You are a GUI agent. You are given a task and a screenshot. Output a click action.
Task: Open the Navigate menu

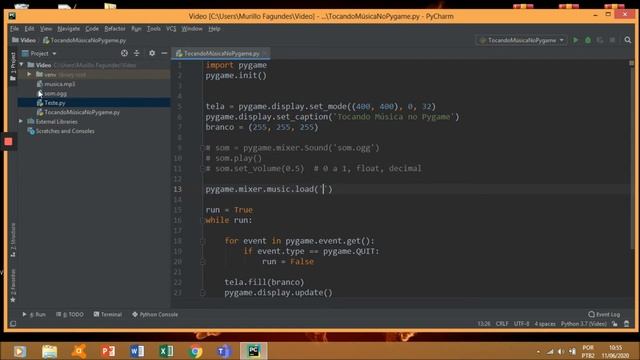[69, 29]
